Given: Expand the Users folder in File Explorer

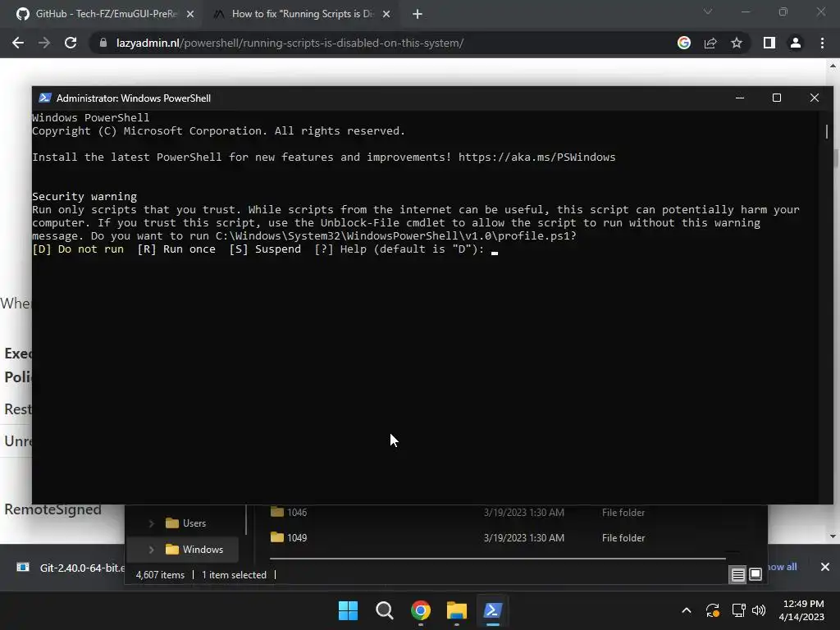Looking at the screenshot, I should pos(152,523).
